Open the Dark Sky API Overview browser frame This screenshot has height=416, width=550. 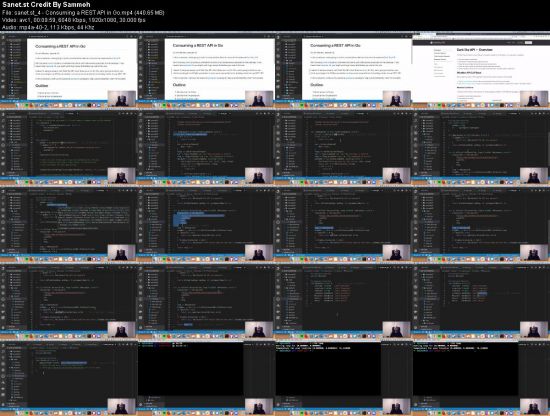pyautogui.click(x=481, y=70)
